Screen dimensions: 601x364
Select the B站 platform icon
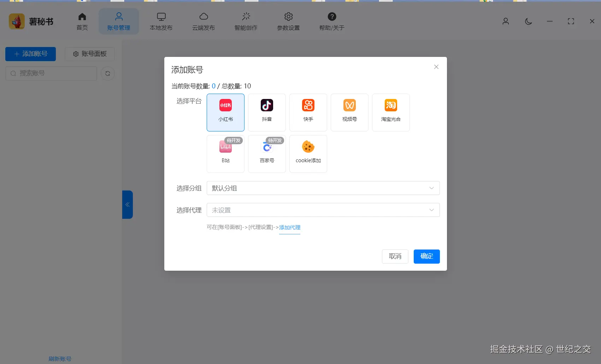[x=225, y=154]
